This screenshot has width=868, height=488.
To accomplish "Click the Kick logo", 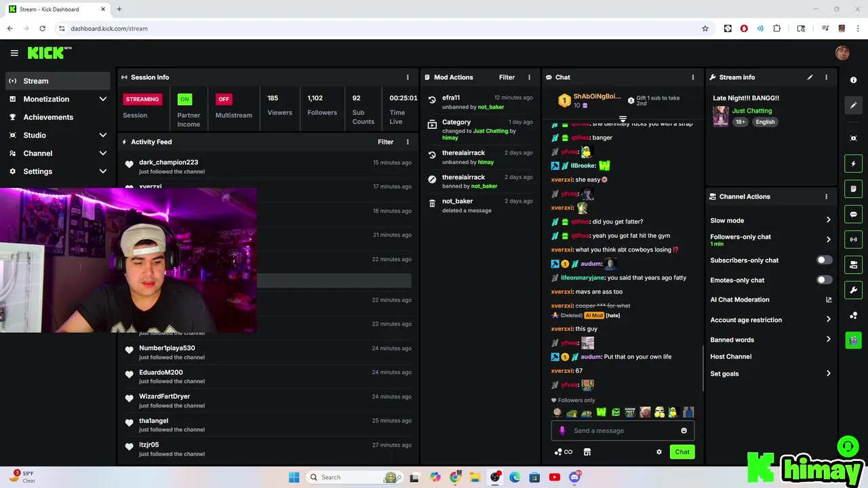I will pos(46,53).
